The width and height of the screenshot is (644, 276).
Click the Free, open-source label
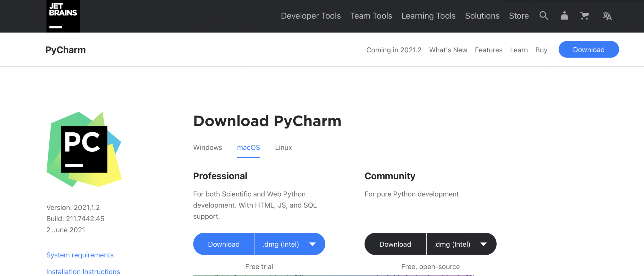[430, 267]
